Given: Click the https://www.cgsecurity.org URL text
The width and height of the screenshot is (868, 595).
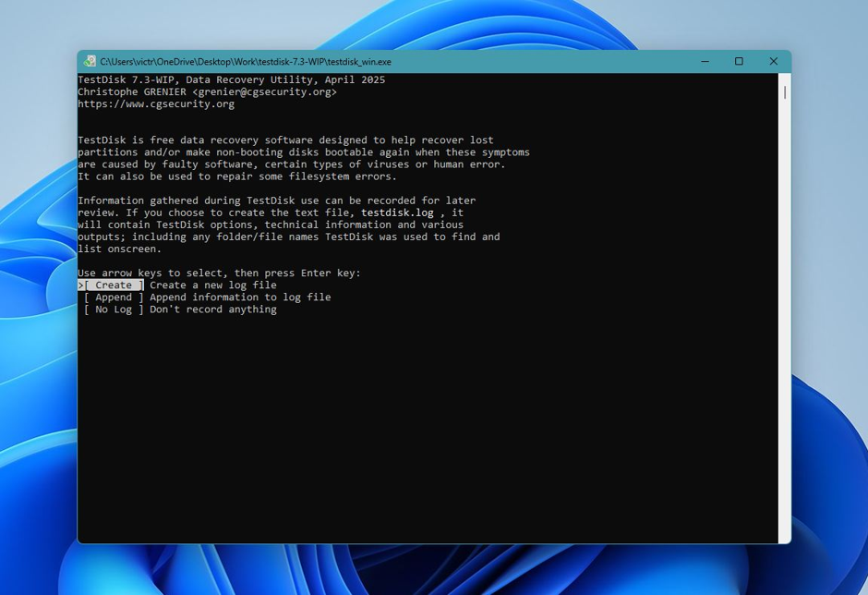Looking at the screenshot, I should [x=156, y=104].
